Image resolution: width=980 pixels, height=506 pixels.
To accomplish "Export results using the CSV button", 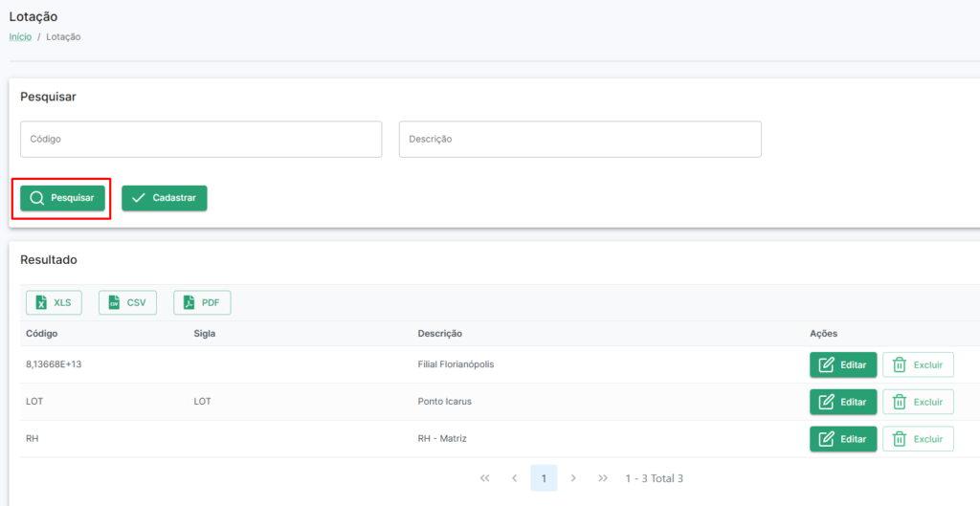I will point(127,302).
